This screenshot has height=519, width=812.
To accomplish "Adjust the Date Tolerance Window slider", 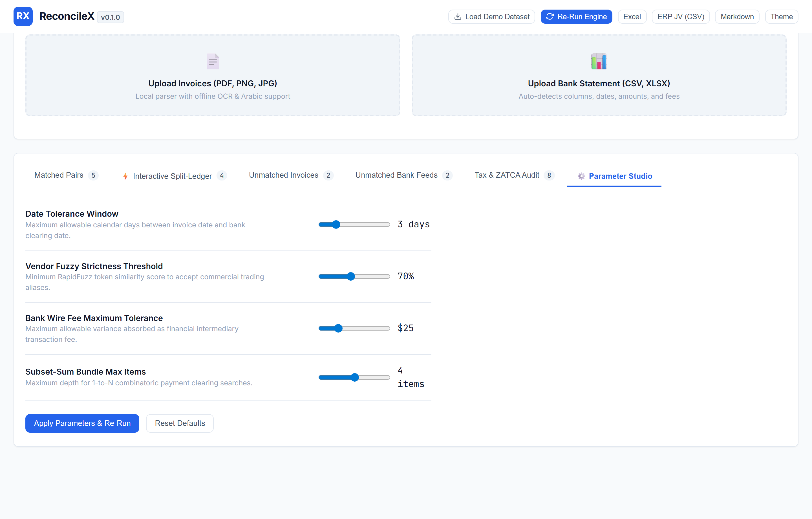I will [x=354, y=225].
